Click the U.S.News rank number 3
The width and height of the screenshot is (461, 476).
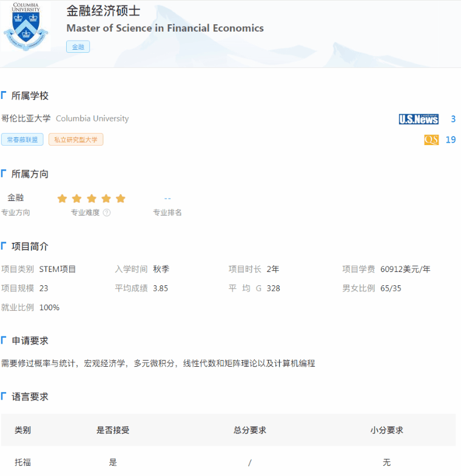pyautogui.click(x=453, y=119)
